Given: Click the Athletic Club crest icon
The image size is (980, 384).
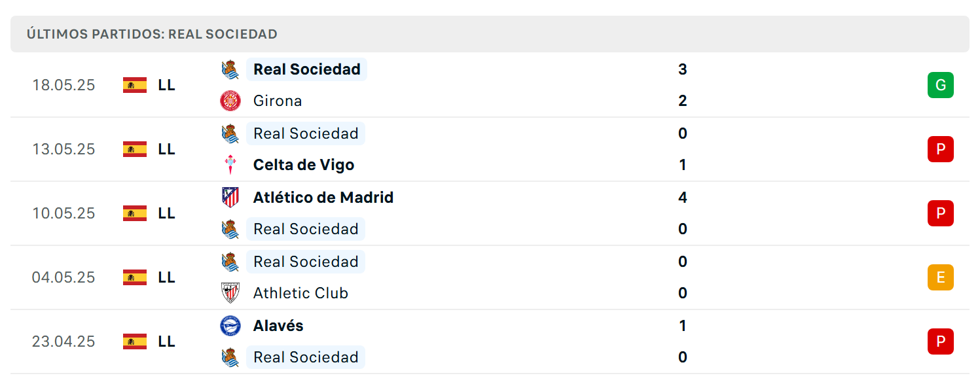Looking at the screenshot, I should click(x=230, y=293).
